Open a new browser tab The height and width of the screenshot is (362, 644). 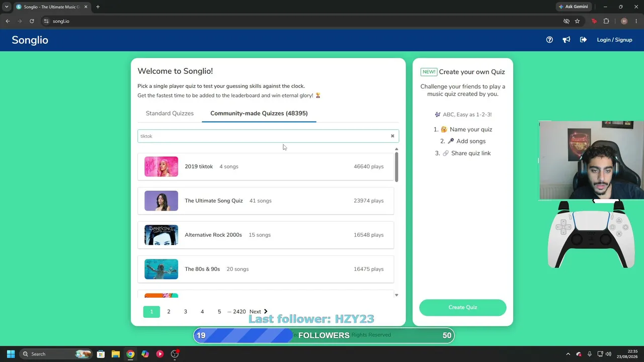coord(98,7)
